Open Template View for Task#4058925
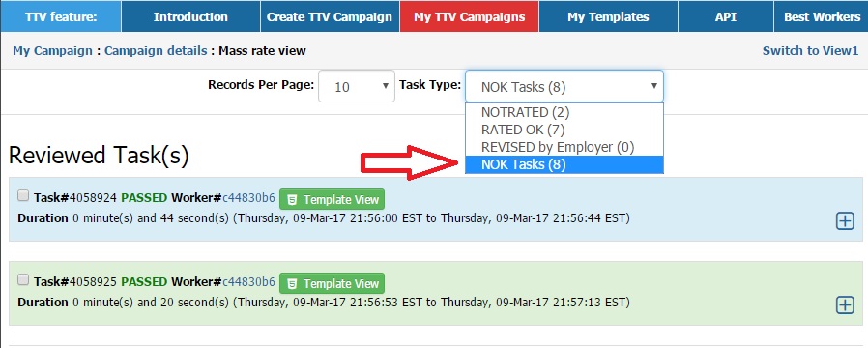This screenshot has height=348, width=868. [333, 283]
